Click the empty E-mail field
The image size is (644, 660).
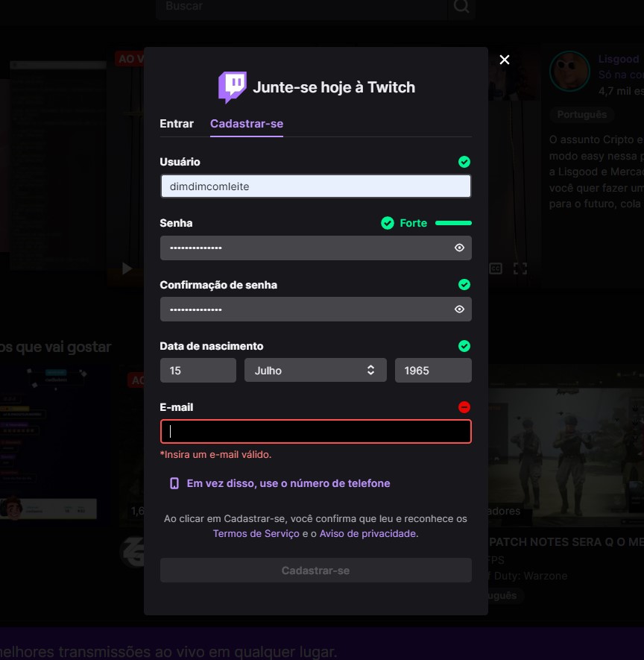[x=315, y=432]
